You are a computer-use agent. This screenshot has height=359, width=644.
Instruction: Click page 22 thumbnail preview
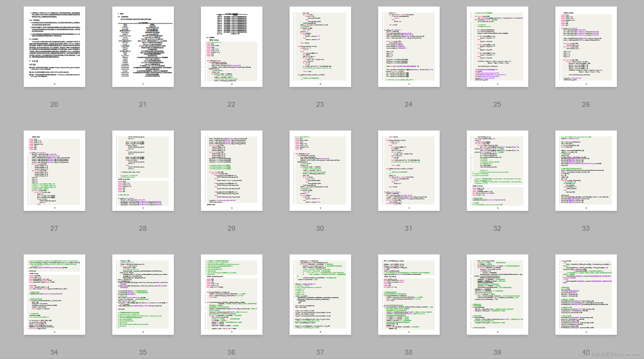click(x=231, y=47)
